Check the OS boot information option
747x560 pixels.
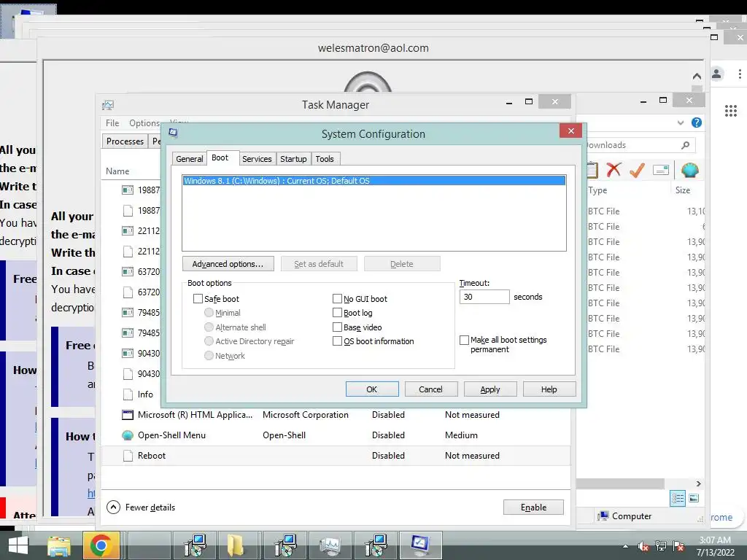point(337,341)
